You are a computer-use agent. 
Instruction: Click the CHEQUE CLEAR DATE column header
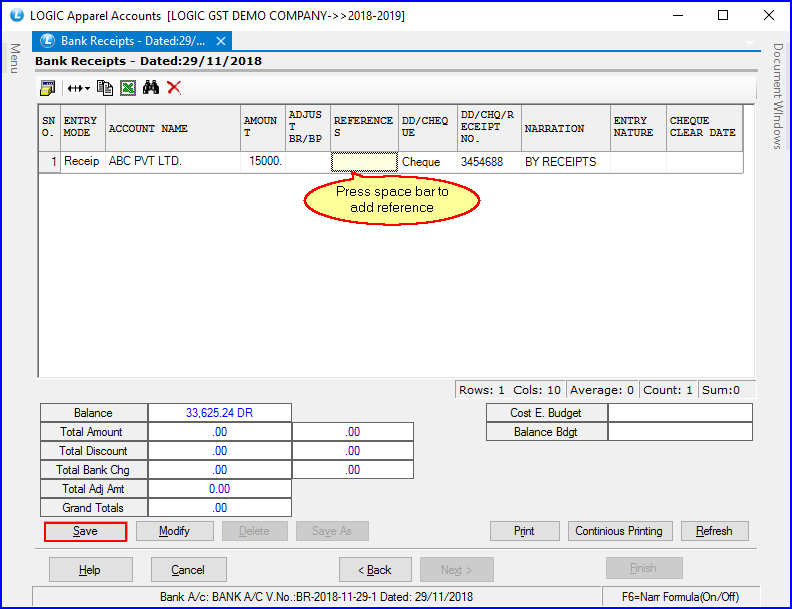704,128
